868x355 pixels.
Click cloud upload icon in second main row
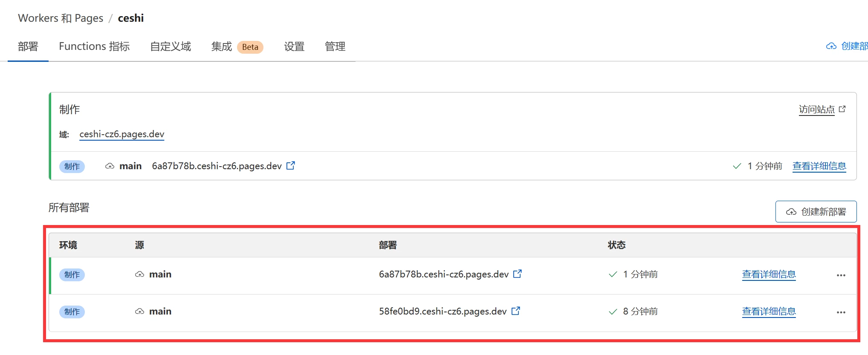pos(139,312)
